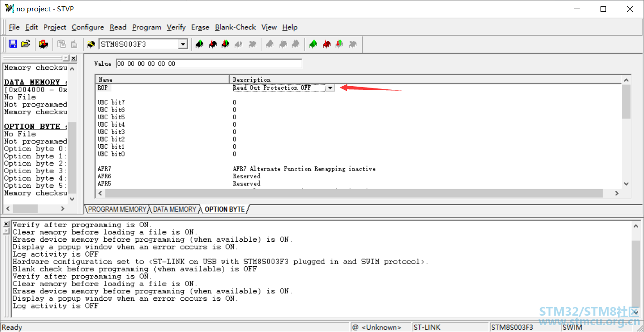Click the option table scroll-up arrow
Screen dimensions: 644x332
click(x=626, y=80)
